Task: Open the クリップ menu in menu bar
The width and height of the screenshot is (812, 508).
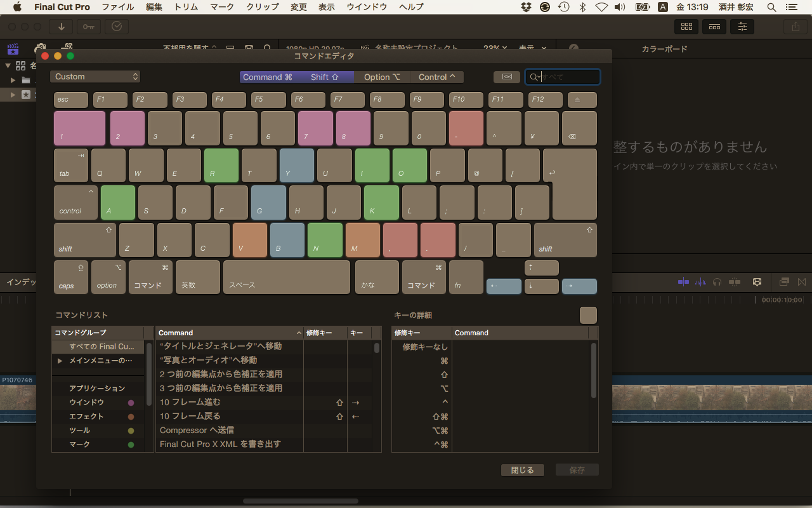Action: (x=262, y=7)
